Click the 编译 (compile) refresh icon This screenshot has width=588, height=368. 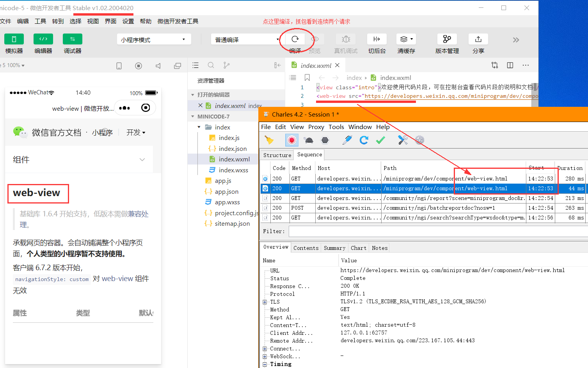tap(295, 39)
